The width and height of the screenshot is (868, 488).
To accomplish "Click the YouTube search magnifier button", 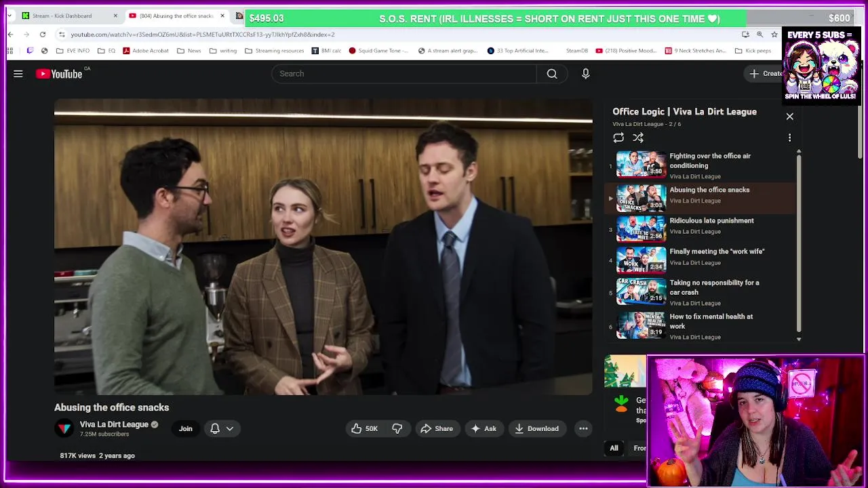I will (x=552, y=74).
